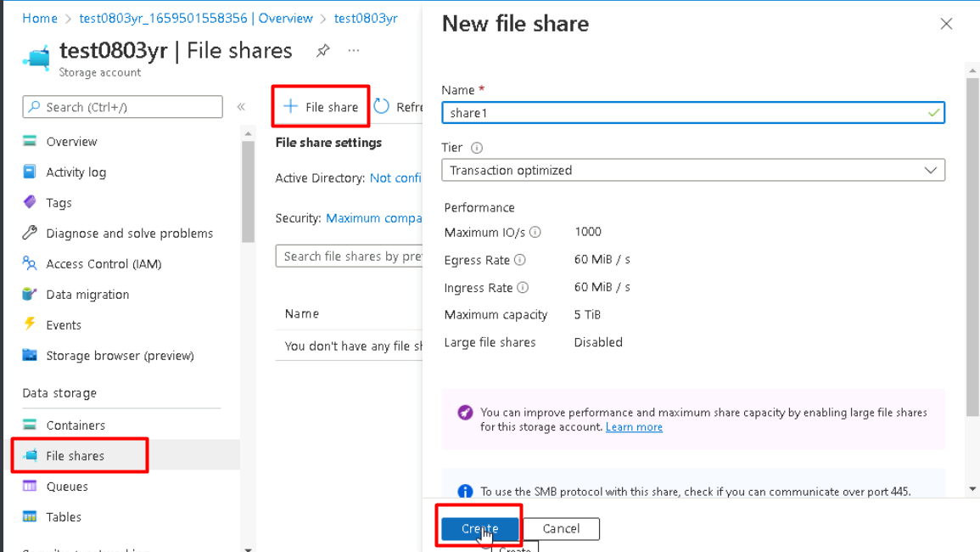This screenshot has width=980, height=552.
Task: Click the Cancel button
Action: tap(561, 529)
